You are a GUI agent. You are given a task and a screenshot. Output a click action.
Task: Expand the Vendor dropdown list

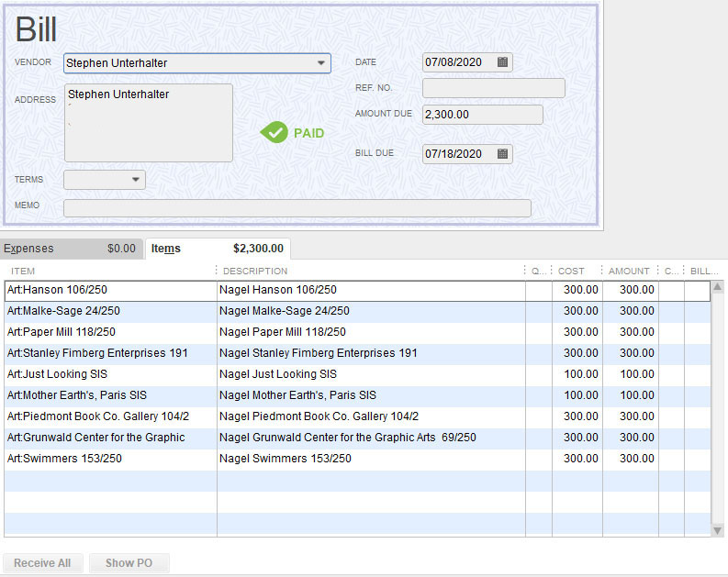(x=320, y=63)
